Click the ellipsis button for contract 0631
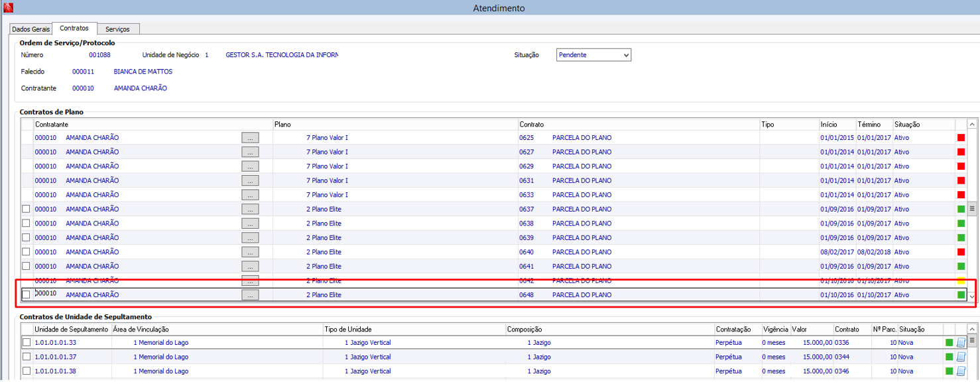Image resolution: width=980 pixels, height=382 pixels. coord(250,181)
